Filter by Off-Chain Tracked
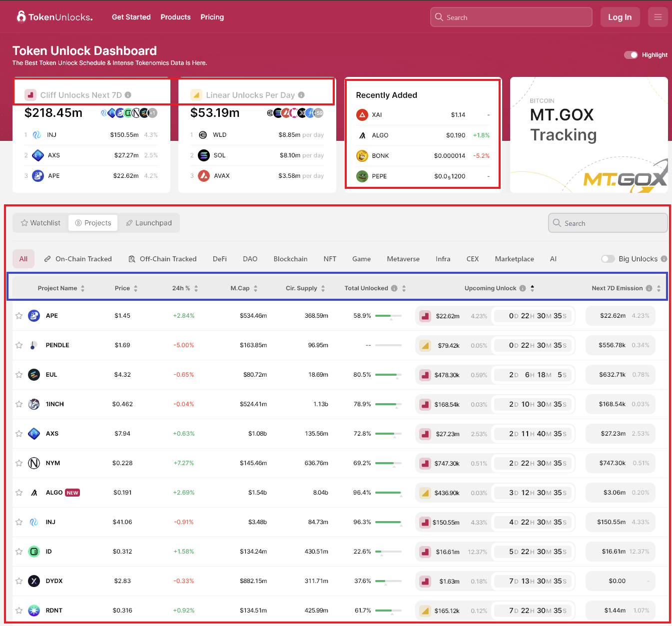672x626 pixels. point(162,259)
